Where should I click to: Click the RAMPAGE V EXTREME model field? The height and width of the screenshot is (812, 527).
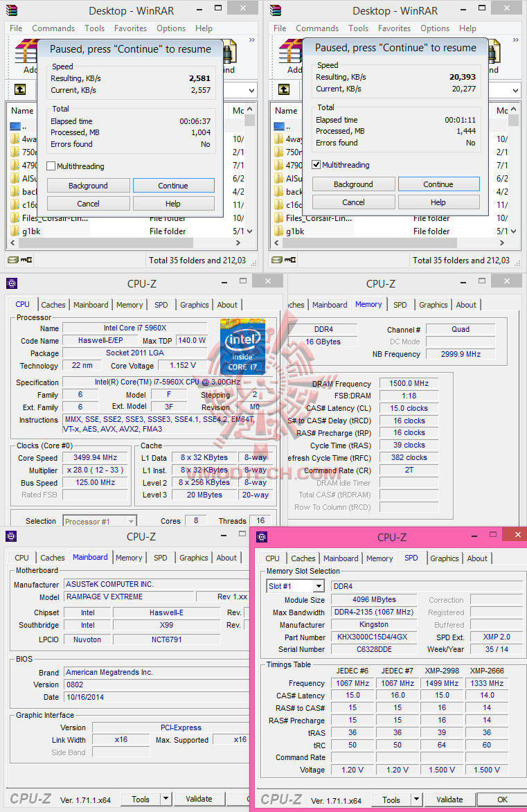[129, 597]
